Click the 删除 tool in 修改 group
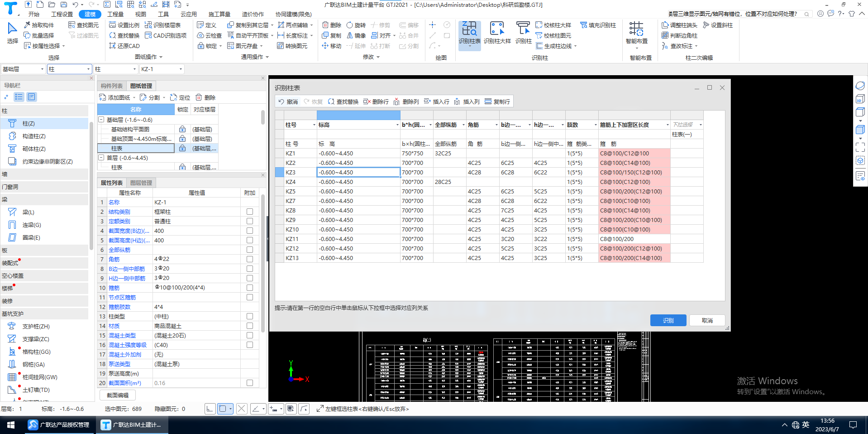This screenshot has height=434, width=868. tap(332, 25)
